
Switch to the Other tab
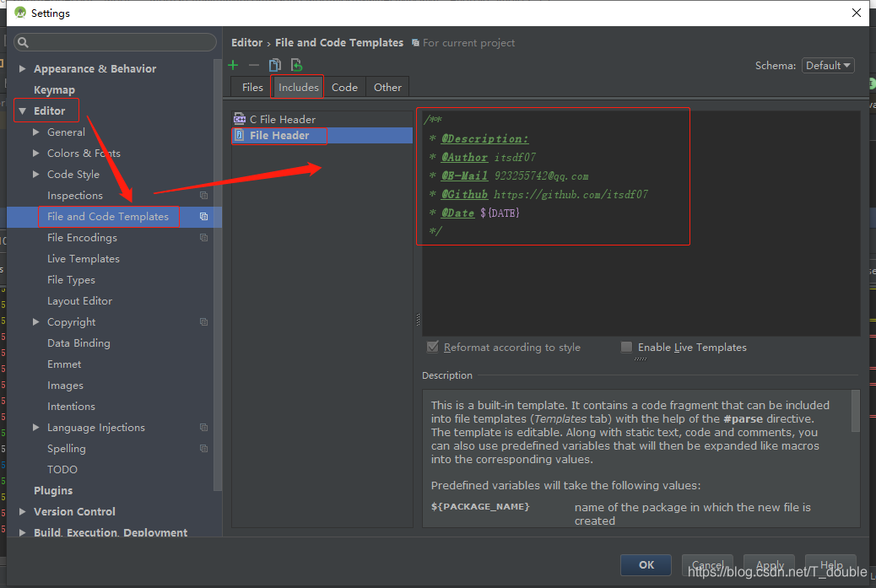click(387, 87)
